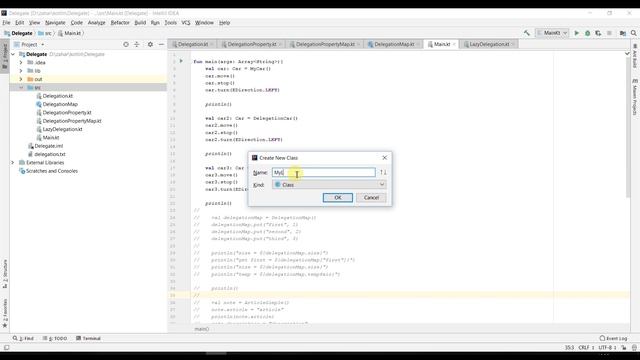
Task: Click Cancel in Create New Class dialog
Action: 371,198
